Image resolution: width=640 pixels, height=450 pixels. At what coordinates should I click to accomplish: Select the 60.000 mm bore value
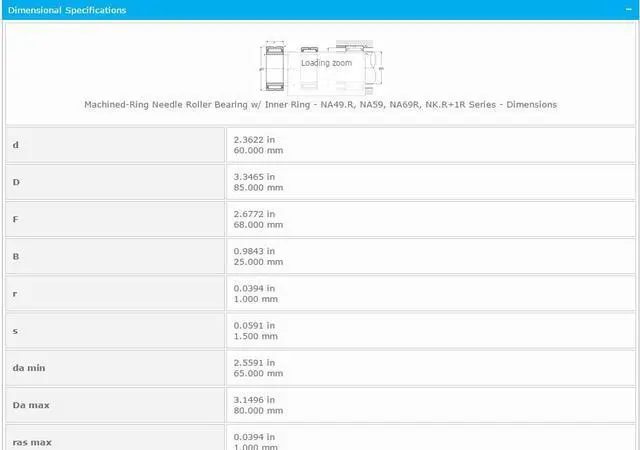pos(258,150)
